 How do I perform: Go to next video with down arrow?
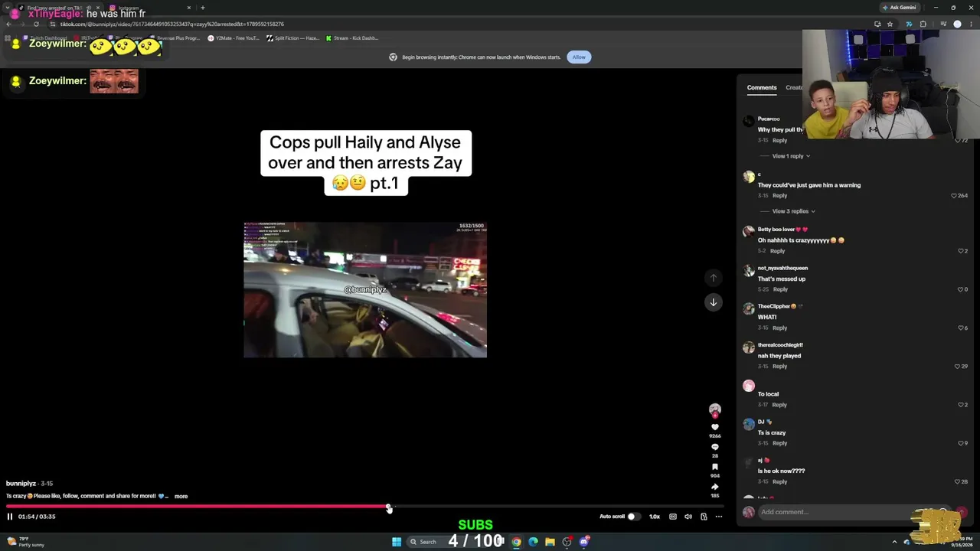[713, 302]
